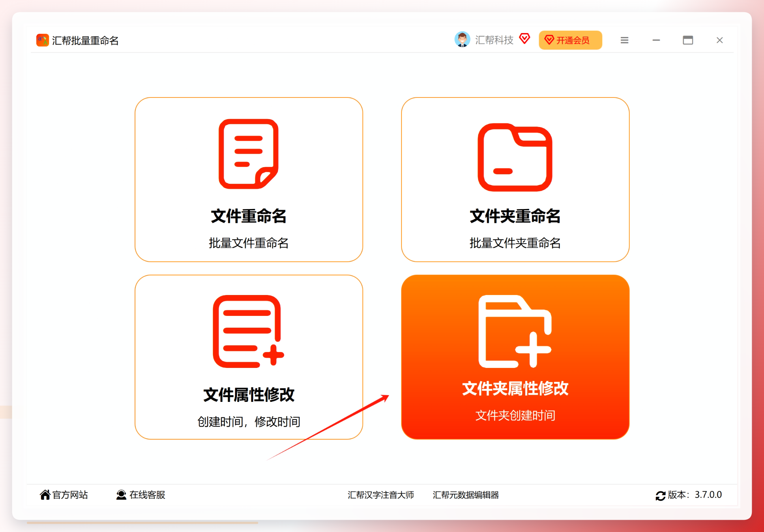Open the 文件夹重命名 folder rename card
The height and width of the screenshot is (532, 764).
[x=515, y=179]
